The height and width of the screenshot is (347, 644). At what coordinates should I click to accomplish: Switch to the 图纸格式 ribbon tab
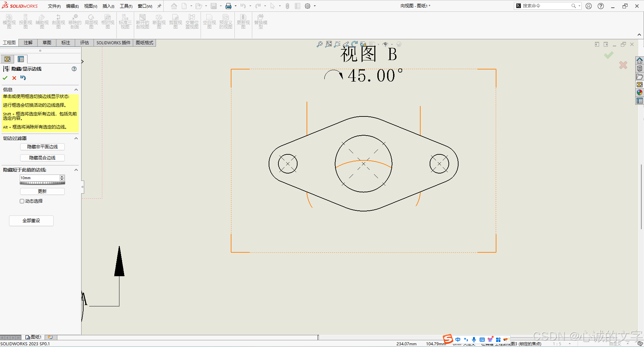pyautogui.click(x=145, y=43)
